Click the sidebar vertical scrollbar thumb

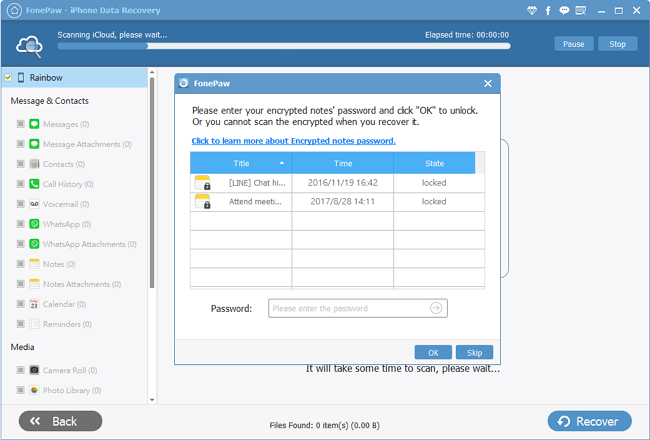coord(152,182)
